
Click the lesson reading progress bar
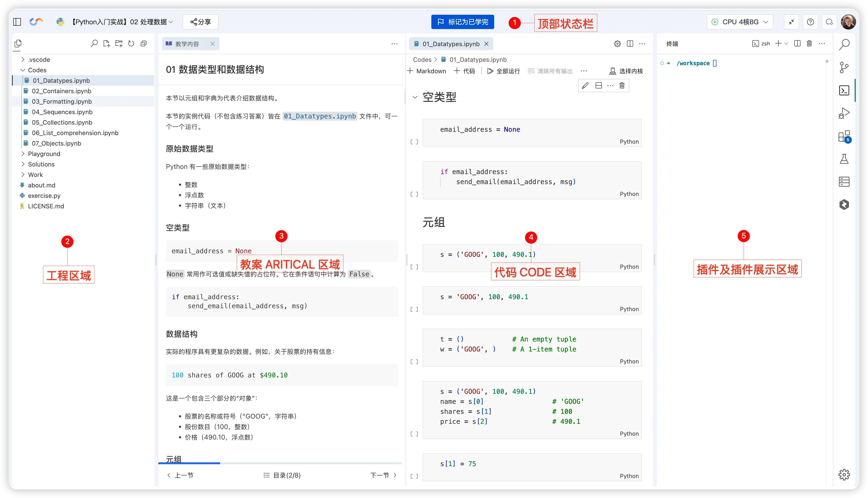click(280, 463)
